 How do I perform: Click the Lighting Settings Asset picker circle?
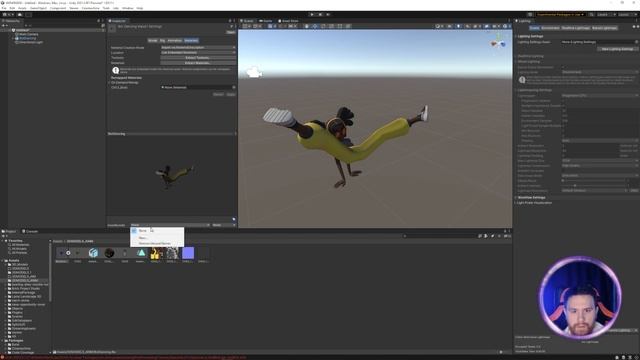(636, 42)
